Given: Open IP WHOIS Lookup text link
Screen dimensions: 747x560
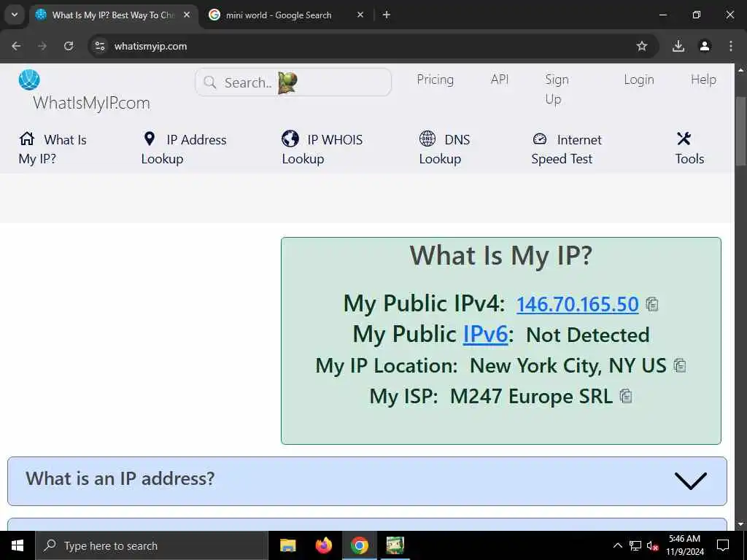Looking at the screenshot, I should 322,149.
